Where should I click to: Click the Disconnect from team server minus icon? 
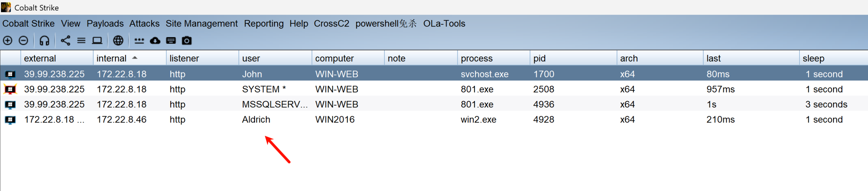[23, 41]
